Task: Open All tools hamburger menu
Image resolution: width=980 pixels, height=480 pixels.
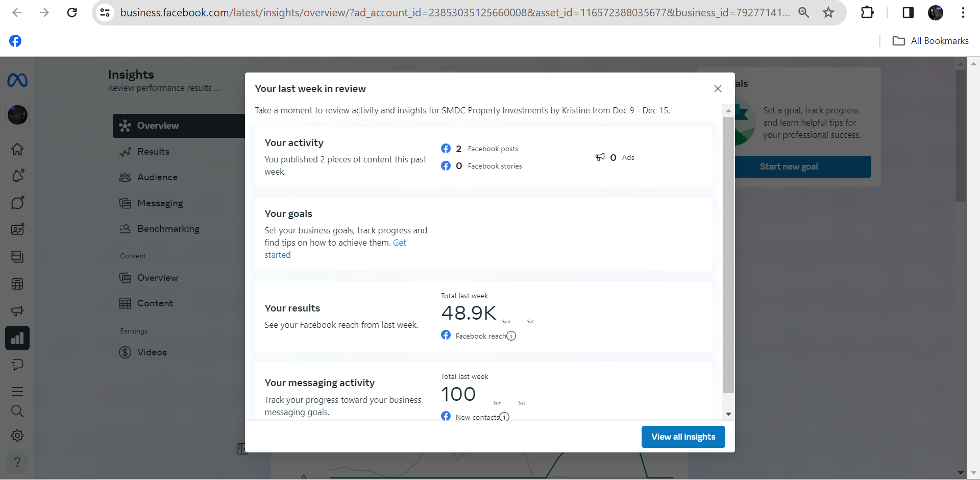Action: (x=17, y=392)
